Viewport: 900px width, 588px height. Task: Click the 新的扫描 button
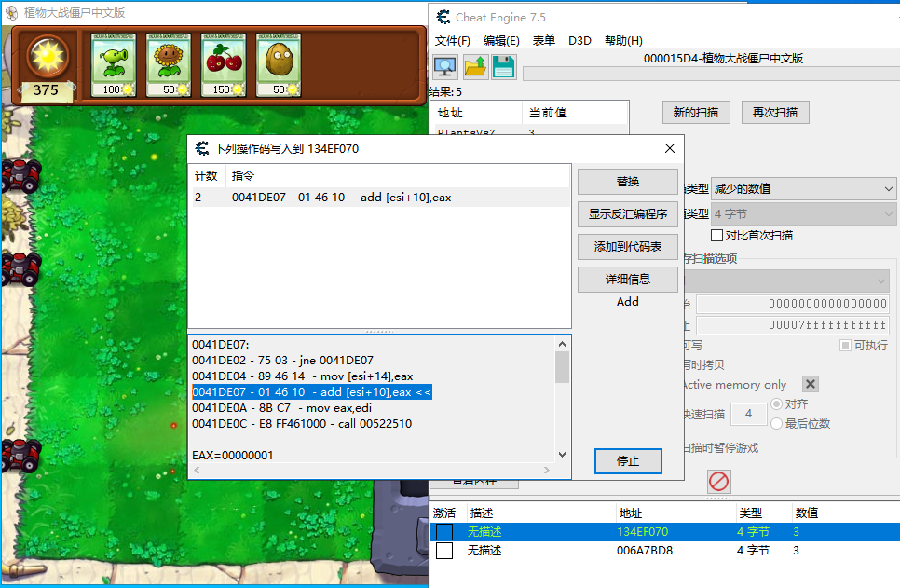(x=696, y=113)
